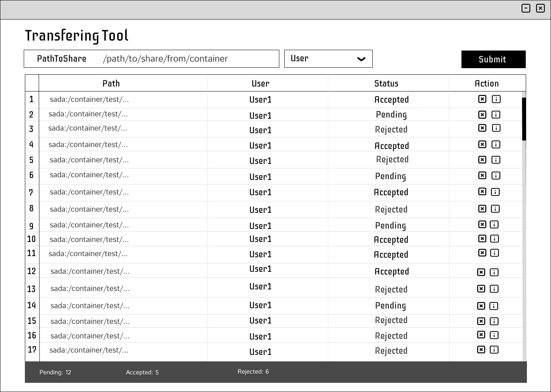Screen dimensions: 551x392
Task: Remove the row 10 transfer entry
Action: 482,238
